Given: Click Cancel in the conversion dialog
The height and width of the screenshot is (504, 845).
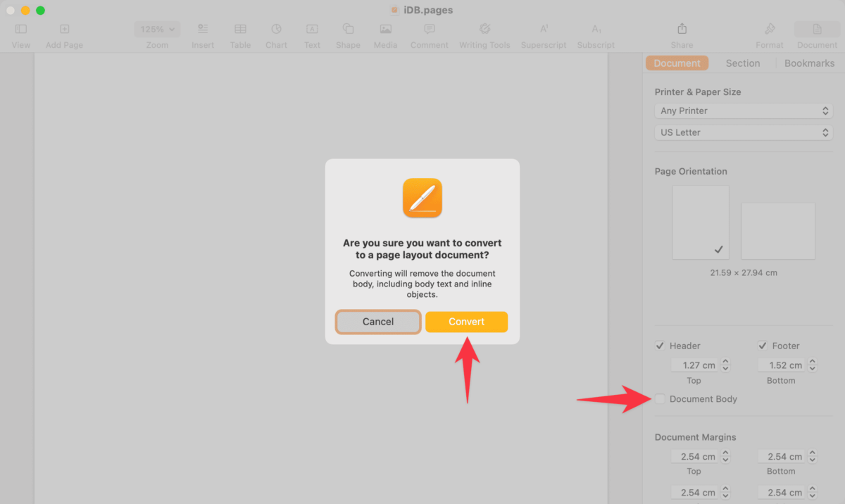Looking at the screenshot, I should point(378,322).
